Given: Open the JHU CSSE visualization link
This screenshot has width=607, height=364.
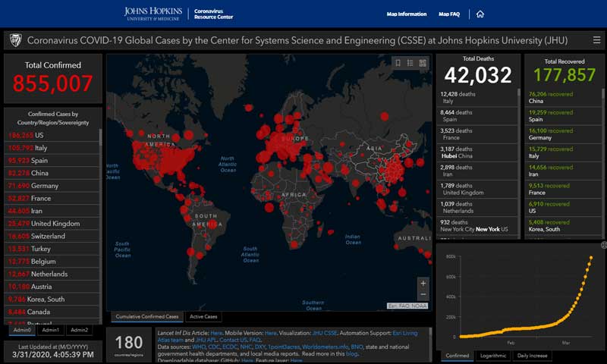Looking at the screenshot, I should click(325, 333).
